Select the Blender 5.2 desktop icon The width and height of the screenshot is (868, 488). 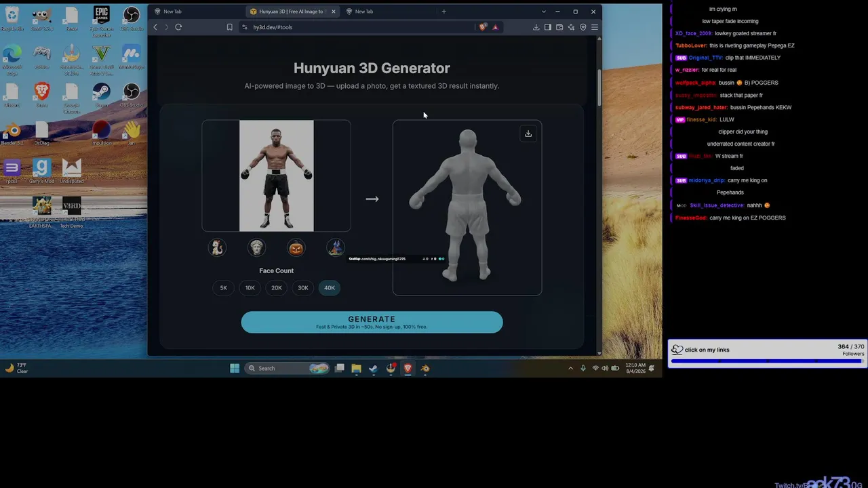(x=12, y=132)
